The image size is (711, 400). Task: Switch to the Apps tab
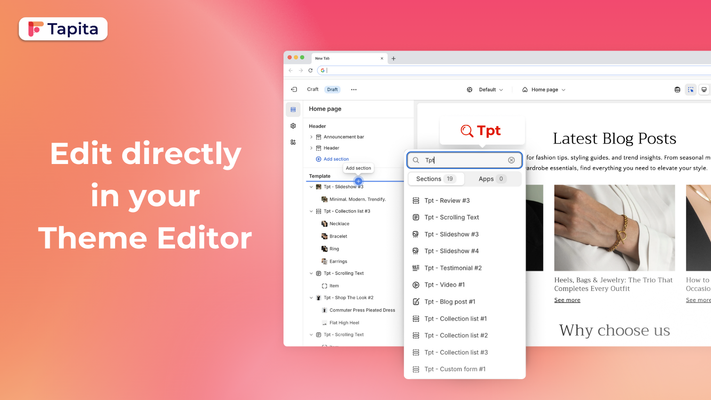[492, 178]
